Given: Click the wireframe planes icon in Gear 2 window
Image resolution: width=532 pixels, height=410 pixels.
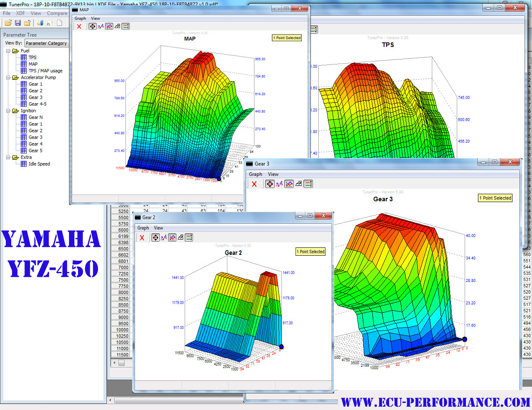Looking at the screenshot, I should pyautogui.click(x=180, y=237).
